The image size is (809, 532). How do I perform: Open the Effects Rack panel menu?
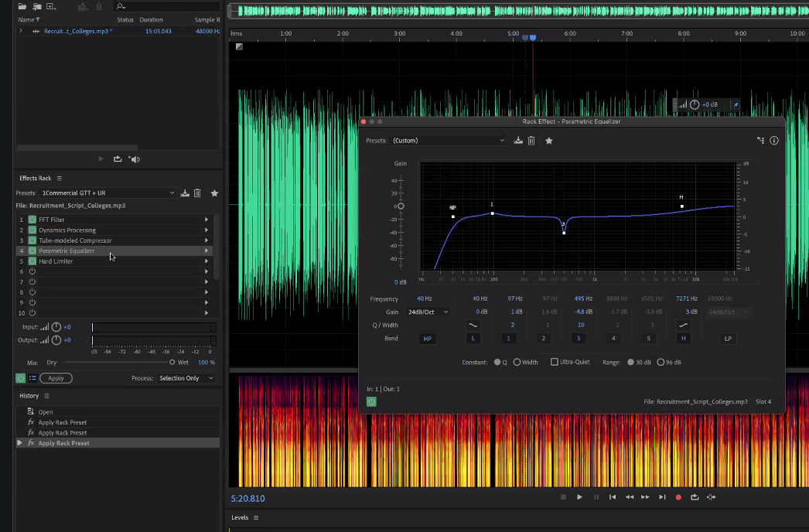point(60,179)
